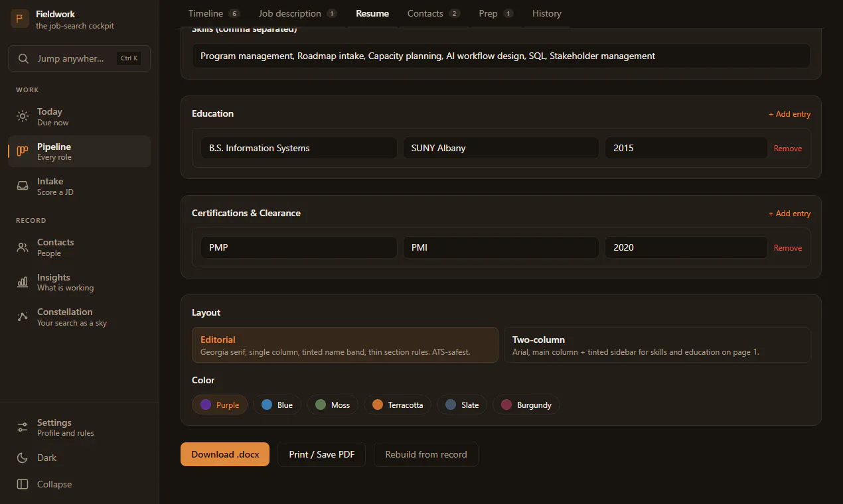Image resolution: width=843 pixels, height=504 pixels.
Task: Click the Intake inbox tray icon
Action: (23, 186)
